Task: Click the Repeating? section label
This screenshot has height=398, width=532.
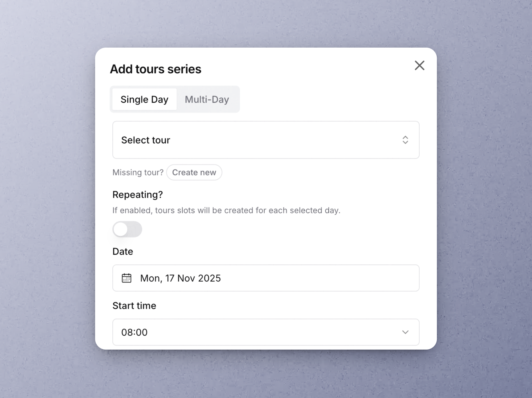Action: click(x=137, y=194)
